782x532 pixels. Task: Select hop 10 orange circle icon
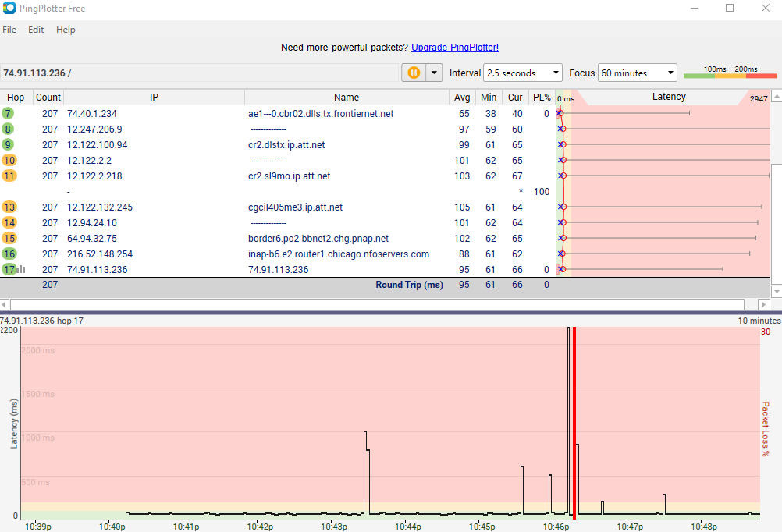point(9,160)
